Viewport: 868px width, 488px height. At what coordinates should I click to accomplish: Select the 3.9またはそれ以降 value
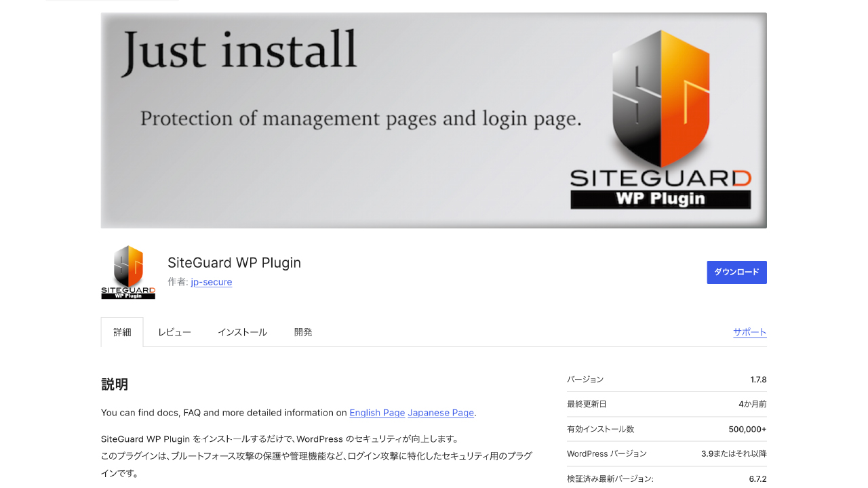(734, 453)
